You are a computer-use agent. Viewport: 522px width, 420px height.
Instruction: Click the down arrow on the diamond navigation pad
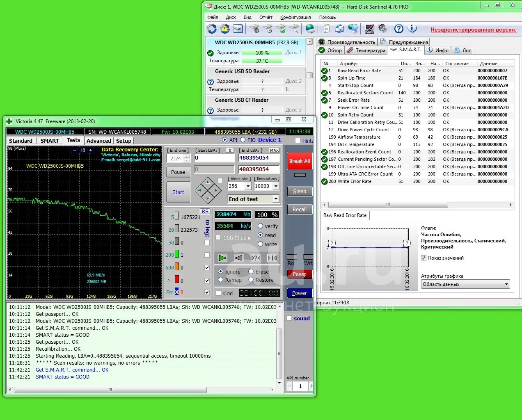208,198
